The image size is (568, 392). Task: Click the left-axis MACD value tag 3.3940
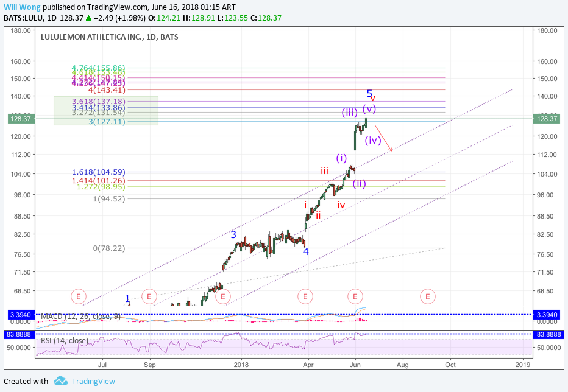pyautogui.click(x=20, y=315)
